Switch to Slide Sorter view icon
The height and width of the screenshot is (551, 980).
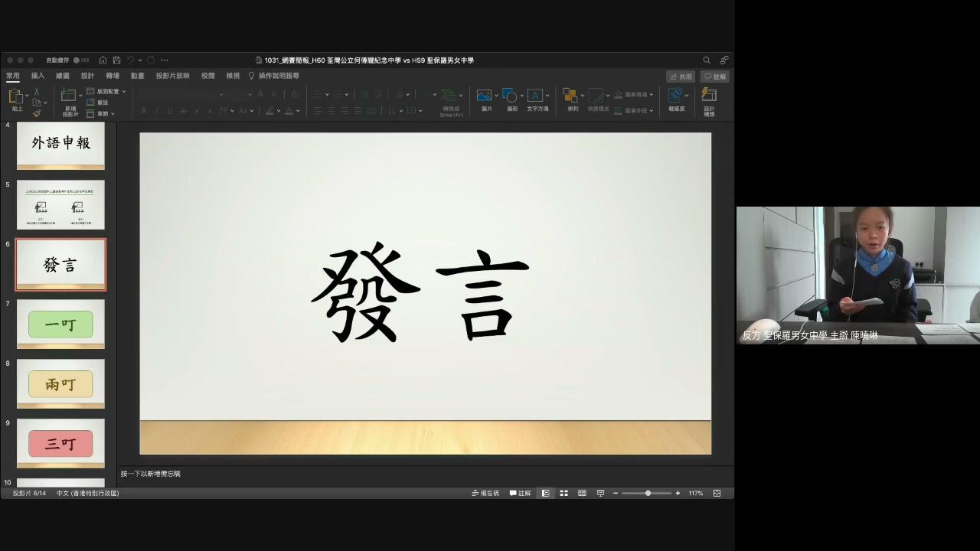click(563, 494)
